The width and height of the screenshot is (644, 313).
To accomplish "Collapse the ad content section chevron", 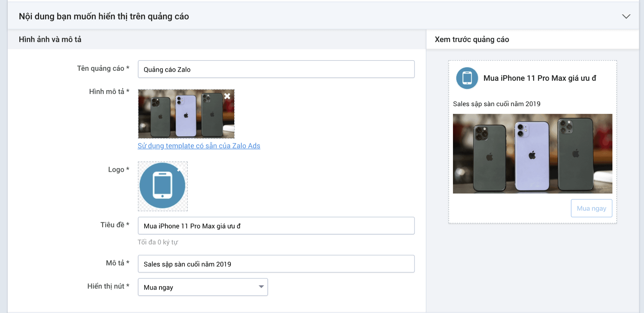I will point(626,16).
